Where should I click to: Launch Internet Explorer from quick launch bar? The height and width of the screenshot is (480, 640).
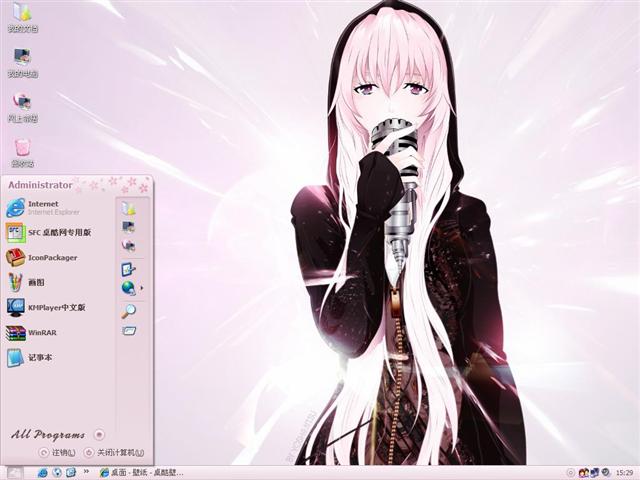pos(42,473)
